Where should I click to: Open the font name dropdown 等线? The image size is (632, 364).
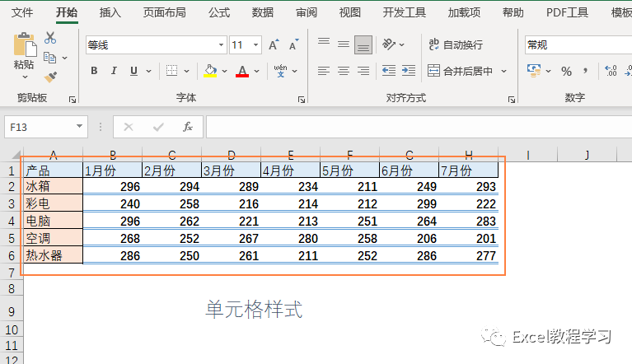click(221, 44)
